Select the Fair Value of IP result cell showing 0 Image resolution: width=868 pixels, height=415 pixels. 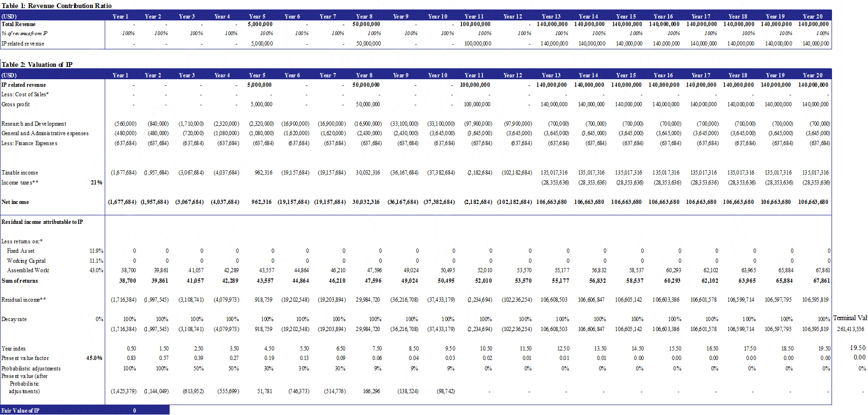(135, 411)
